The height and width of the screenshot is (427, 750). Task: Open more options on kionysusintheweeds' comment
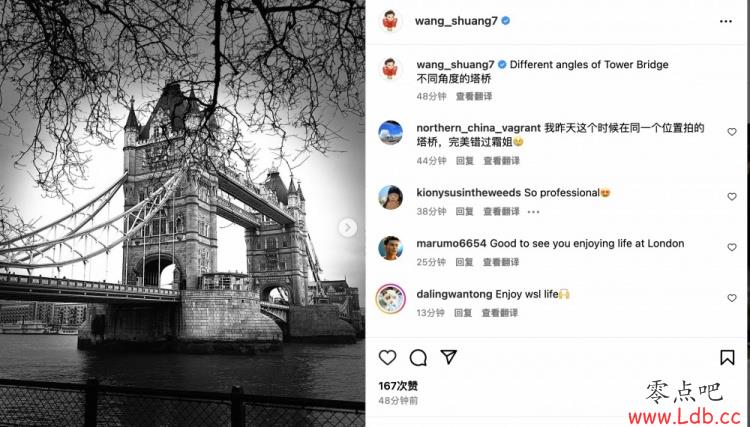point(533,212)
